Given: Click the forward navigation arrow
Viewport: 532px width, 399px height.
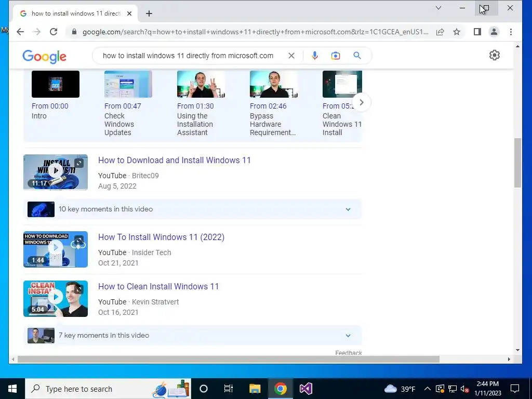Looking at the screenshot, I should coord(37,32).
